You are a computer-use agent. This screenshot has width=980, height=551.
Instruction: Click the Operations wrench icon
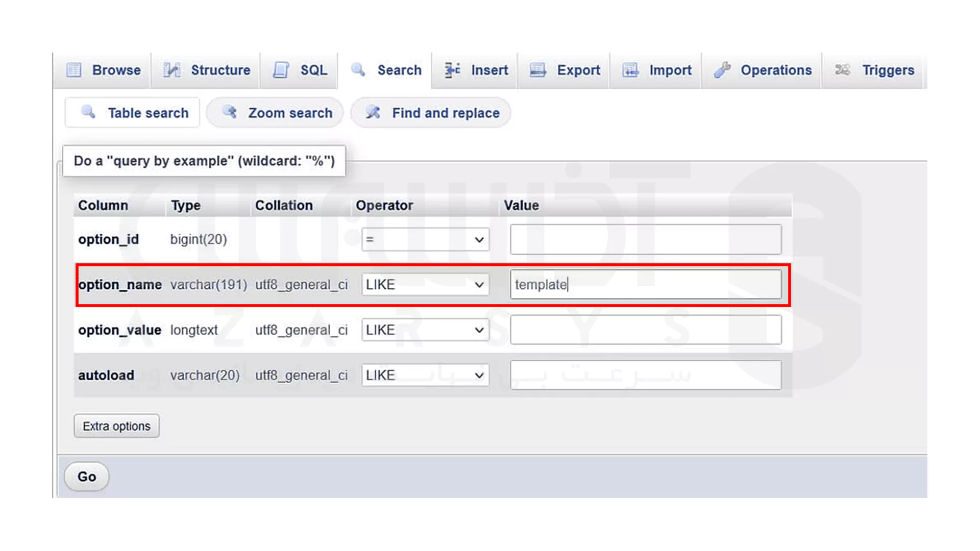click(x=722, y=70)
